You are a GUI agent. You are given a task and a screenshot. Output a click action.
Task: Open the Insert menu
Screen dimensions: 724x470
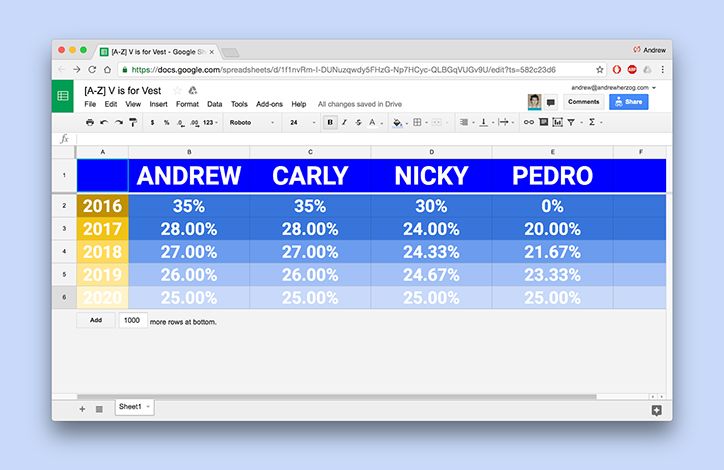158,104
